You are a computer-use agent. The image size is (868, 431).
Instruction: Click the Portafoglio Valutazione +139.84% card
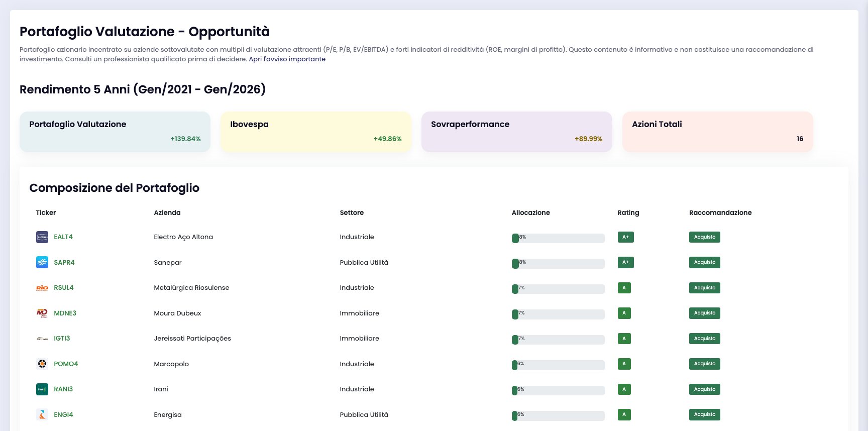tap(115, 132)
